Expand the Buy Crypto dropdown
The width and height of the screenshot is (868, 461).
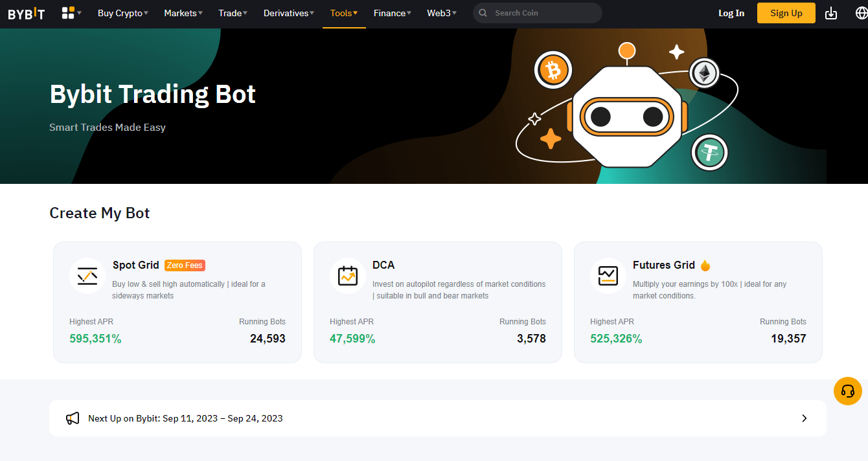[123, 13]
